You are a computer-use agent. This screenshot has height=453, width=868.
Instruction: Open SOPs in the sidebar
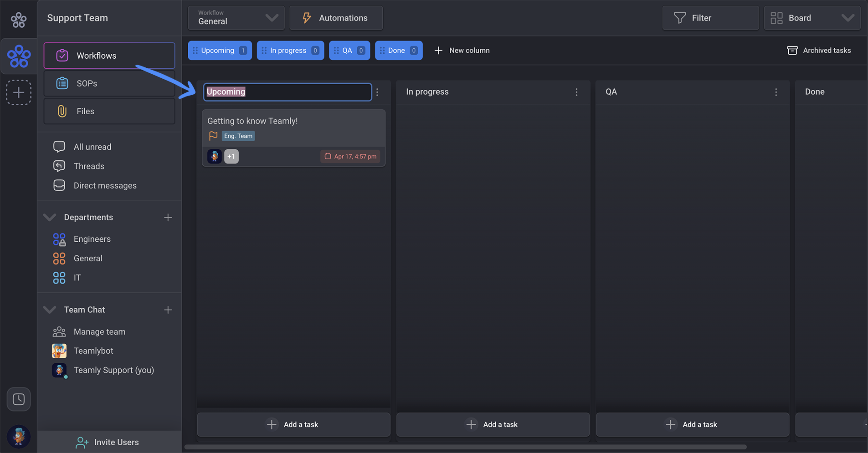point(109,83)
